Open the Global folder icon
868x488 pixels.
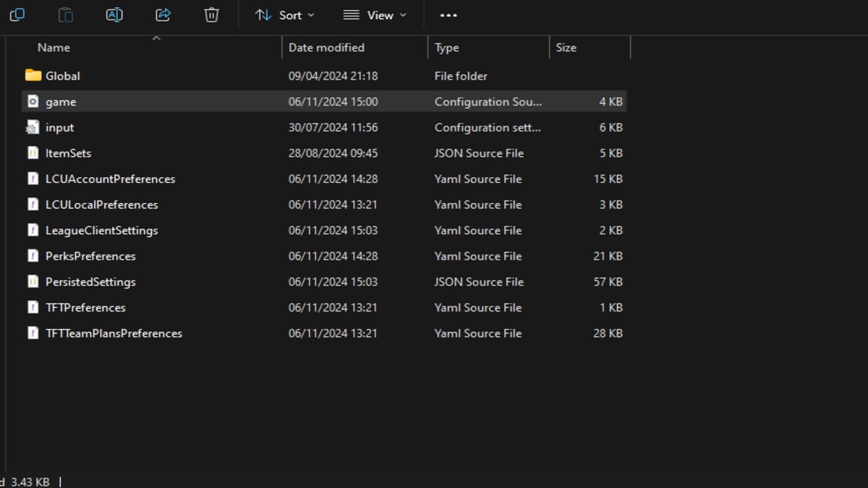33,76
